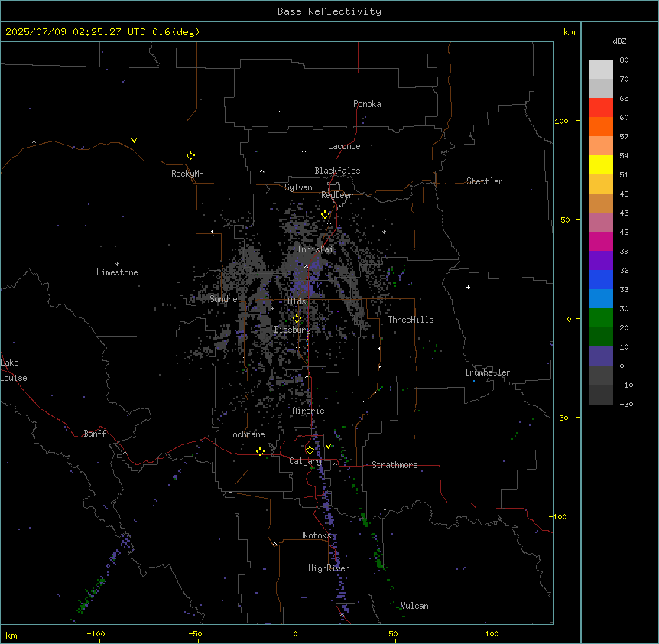Select the HighRiver label

[329, 568]
